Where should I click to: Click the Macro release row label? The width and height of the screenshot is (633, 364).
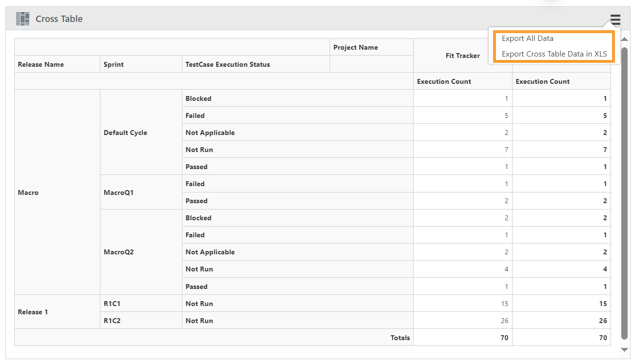28,192
